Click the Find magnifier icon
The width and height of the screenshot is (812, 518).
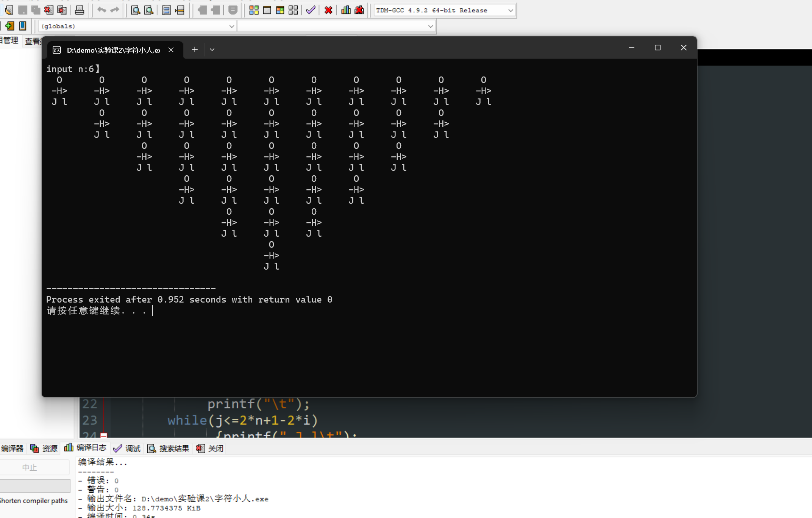coord(135,10)
